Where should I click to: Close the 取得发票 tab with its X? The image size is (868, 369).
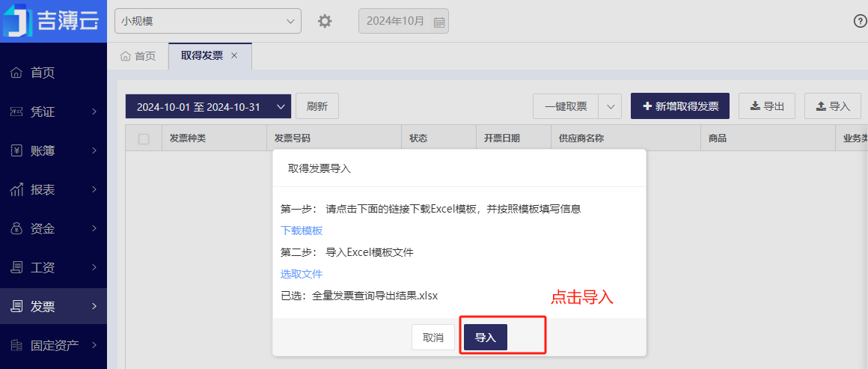pos(234,55)
